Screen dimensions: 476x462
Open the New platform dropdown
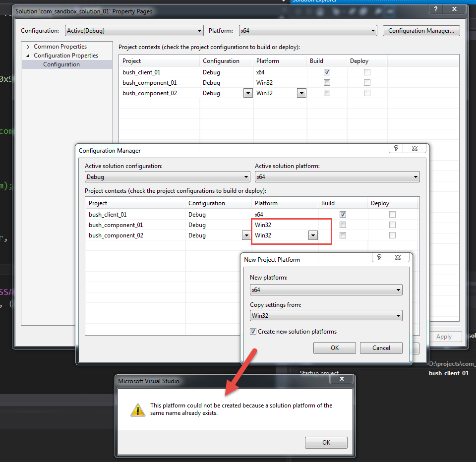point(326,290)
